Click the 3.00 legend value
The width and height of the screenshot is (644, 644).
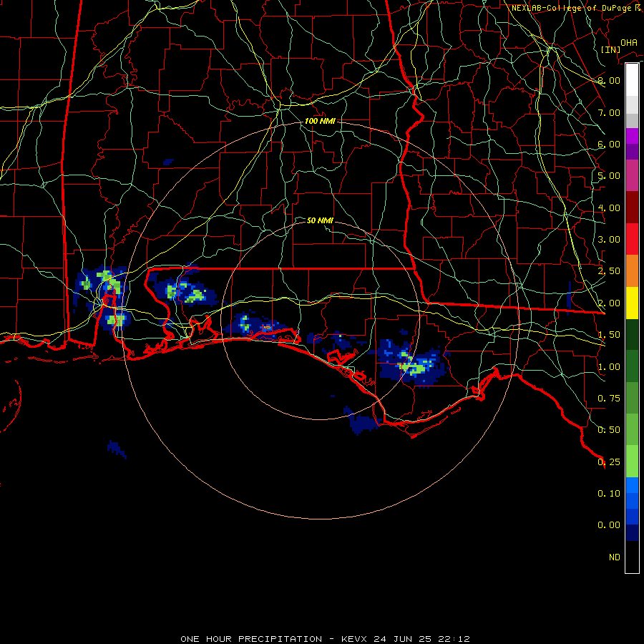pos(609,240)
